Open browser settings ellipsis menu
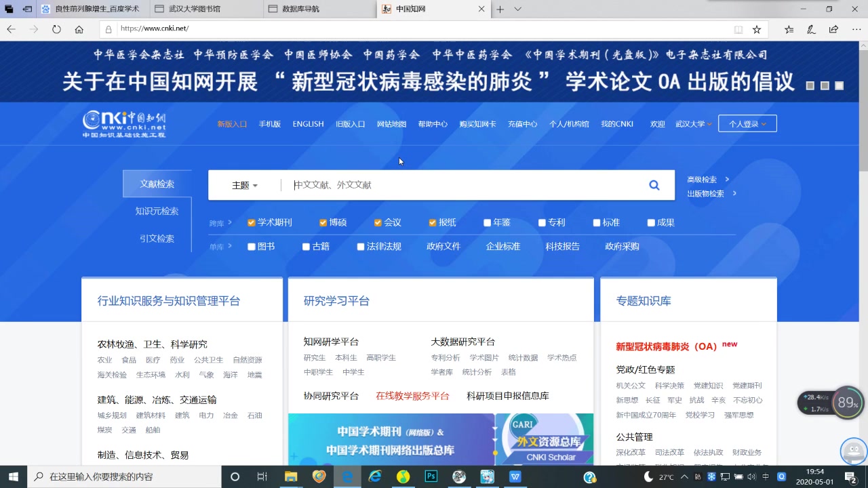 tap(855, 29)
